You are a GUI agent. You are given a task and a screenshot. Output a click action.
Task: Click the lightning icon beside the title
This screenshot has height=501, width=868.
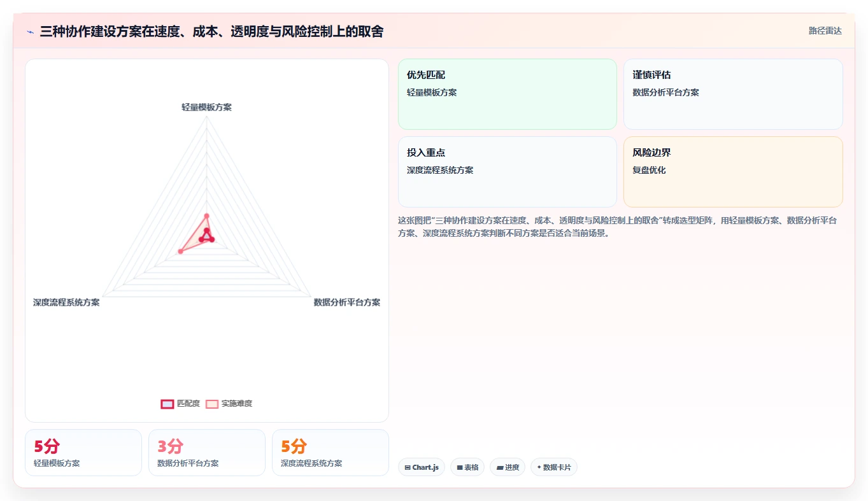tap(30, 32)
